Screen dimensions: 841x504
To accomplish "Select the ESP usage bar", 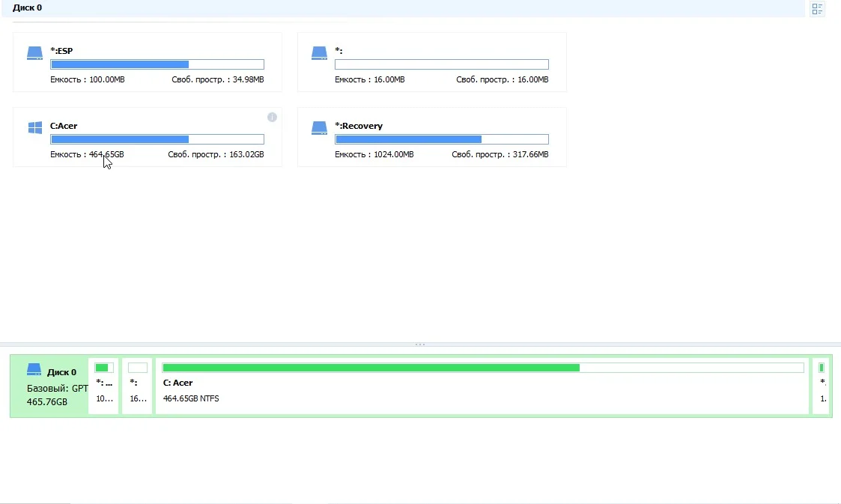I will point(157,64).
